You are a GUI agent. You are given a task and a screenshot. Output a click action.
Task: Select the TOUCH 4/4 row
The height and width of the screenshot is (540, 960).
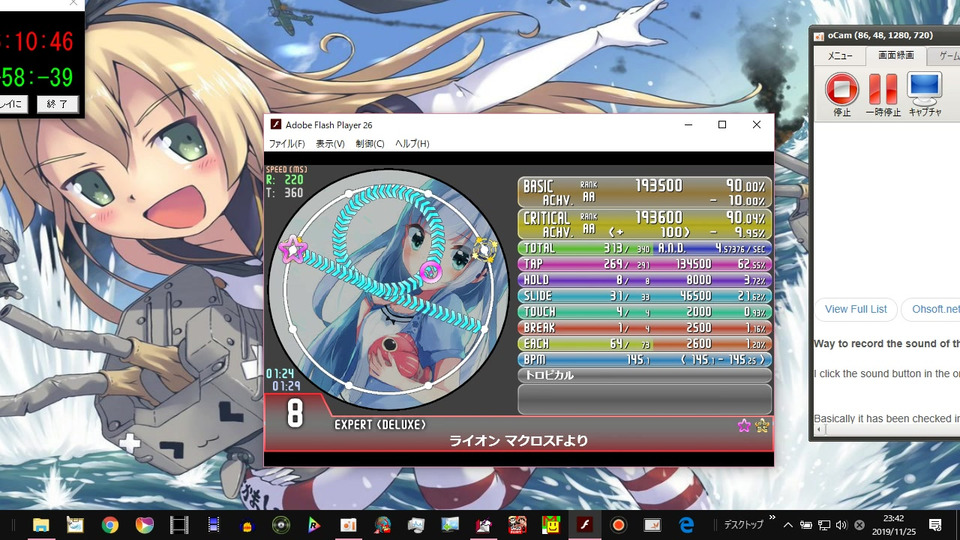(x=645, y=312)
